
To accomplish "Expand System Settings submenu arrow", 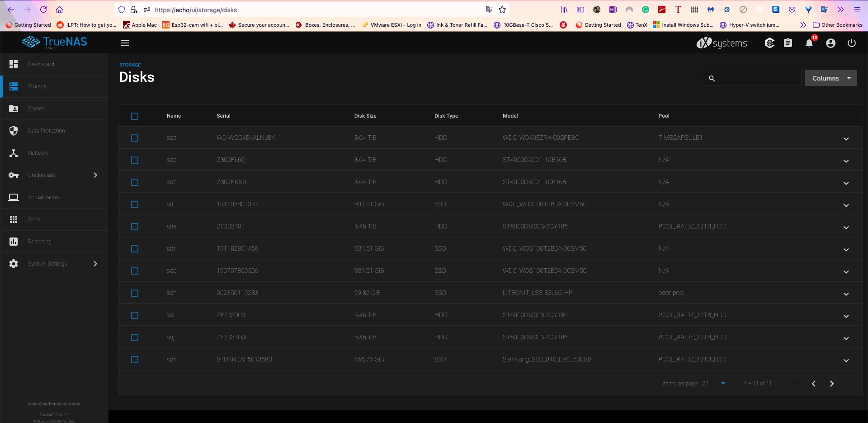I will (x=95, y=264).
